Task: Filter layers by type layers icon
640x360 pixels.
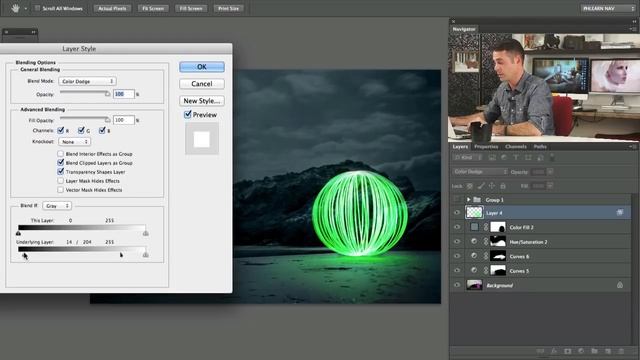Action: (x=516, y=158)
